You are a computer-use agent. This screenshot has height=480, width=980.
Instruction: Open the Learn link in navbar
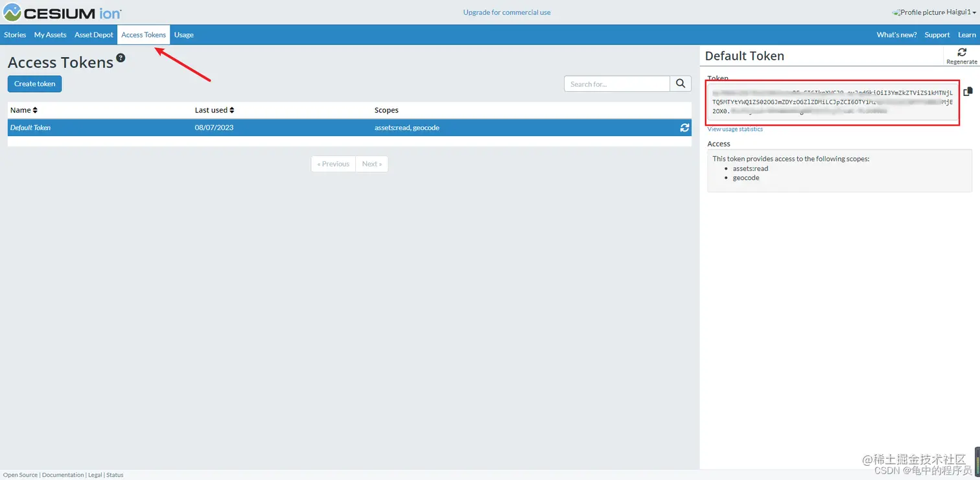967,35
